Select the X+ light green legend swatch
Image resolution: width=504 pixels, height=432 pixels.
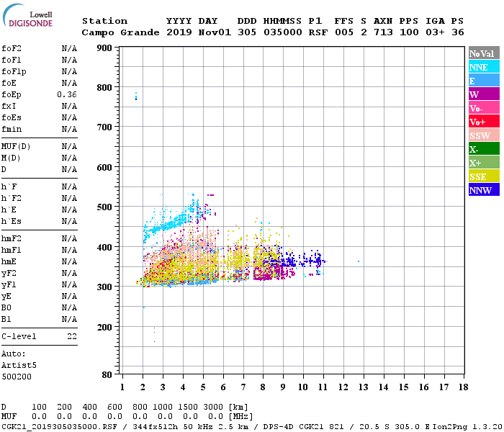pyautogui.click(x=484, y=163)
